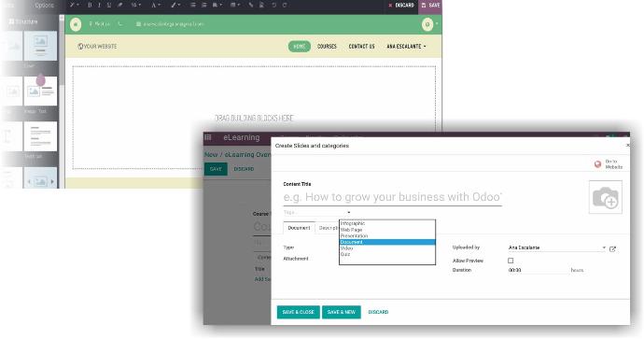Click the building blocks panel scrollbar

coord(62,53)
